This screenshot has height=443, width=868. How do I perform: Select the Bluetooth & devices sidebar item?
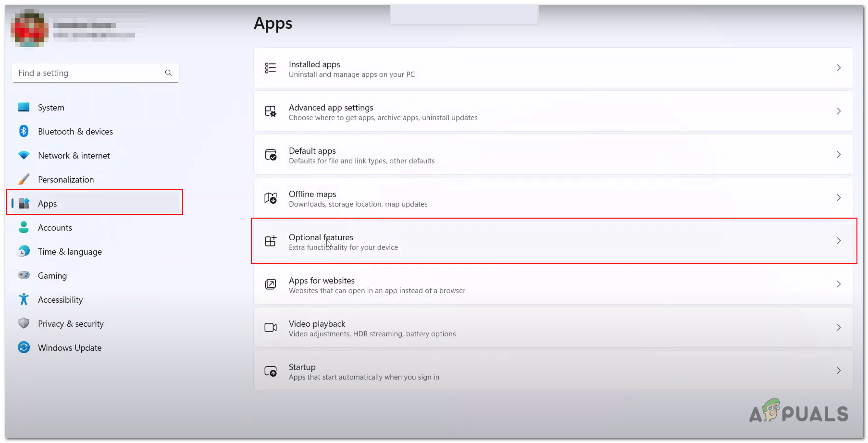click(75, 131)
